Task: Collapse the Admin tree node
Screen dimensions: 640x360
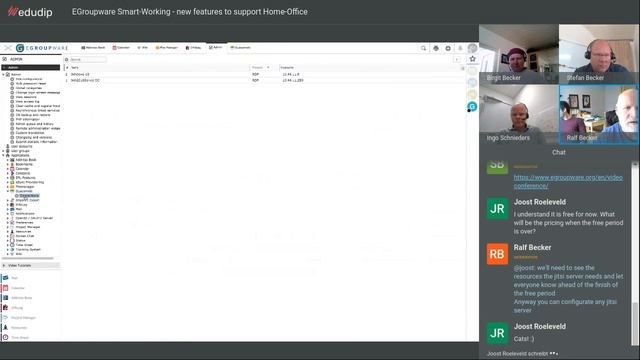Action: tap(3, 75)
